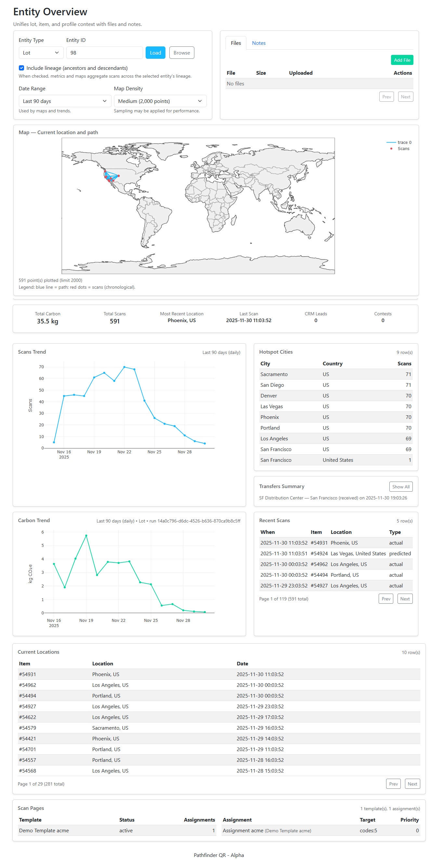Open the Map Density dropdown
The height and width of the screenshot is (868, 443).
coord(160,101)
